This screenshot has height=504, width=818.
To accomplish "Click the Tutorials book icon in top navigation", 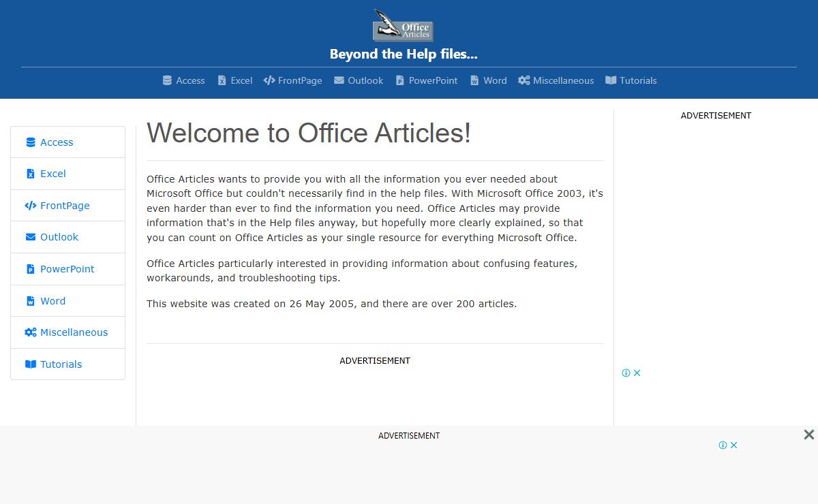I will pyautogui.click(x=611, y=80).
